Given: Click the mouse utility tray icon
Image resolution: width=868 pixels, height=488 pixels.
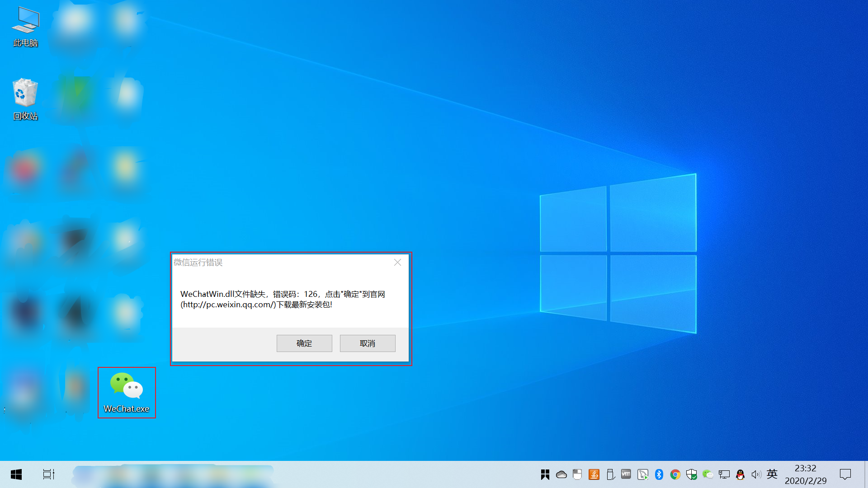Looking at the screenshot, I should pyautogui.click(x=577, y=474).
